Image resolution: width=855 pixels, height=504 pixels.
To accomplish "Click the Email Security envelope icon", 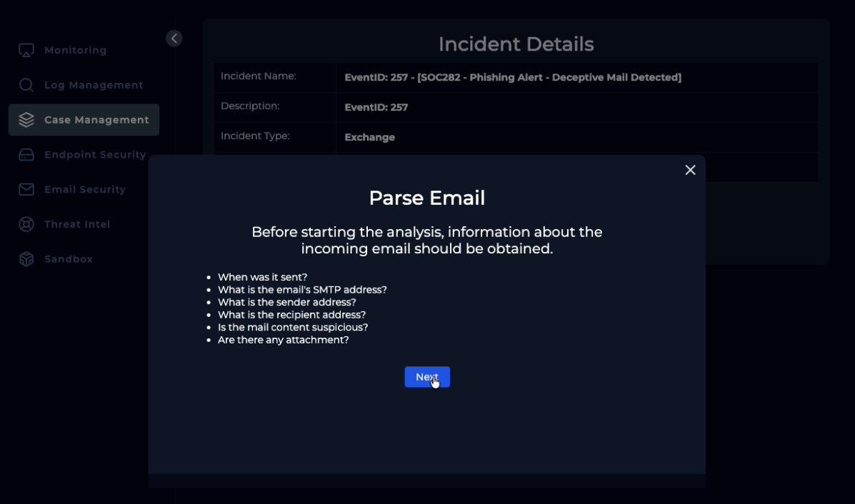I will (26, 189).
